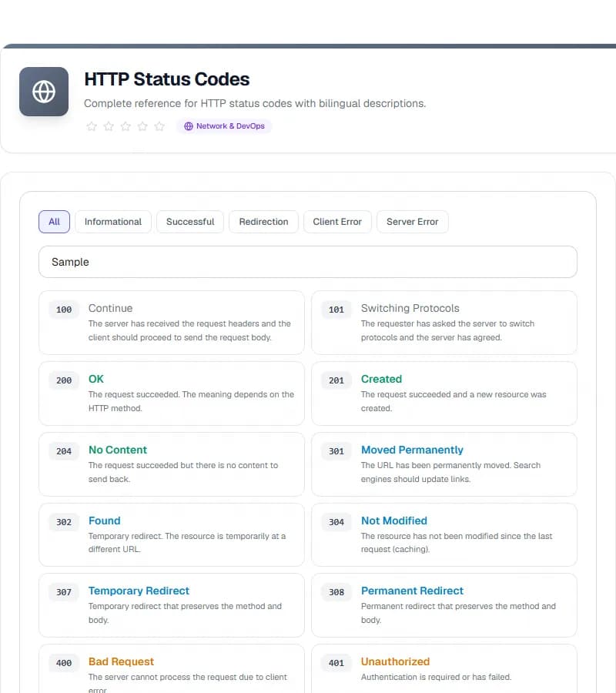616x693 pixels.
Task: Click the bilingual descriptions subtitle text
Action: click(255, 103)
